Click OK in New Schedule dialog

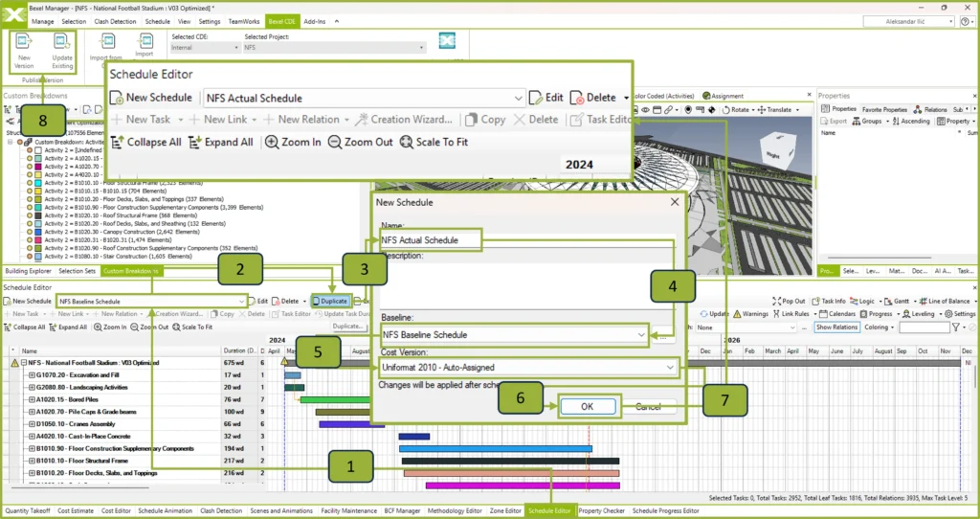coord(587,406)
